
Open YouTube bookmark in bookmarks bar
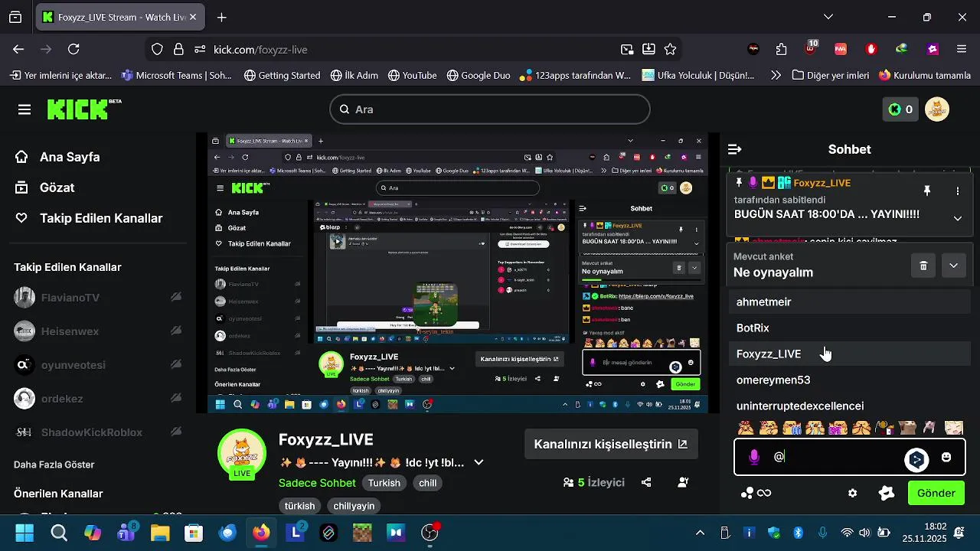(412, 75)
